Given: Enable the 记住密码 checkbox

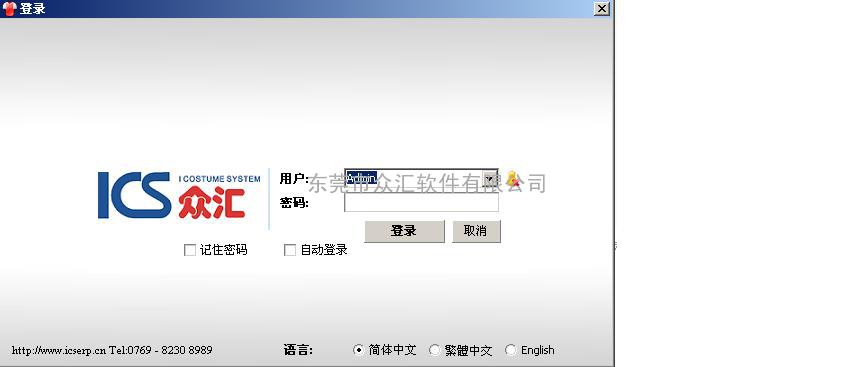Looking at the screenshot, I should pyautogui.click(x=190, y=250).
